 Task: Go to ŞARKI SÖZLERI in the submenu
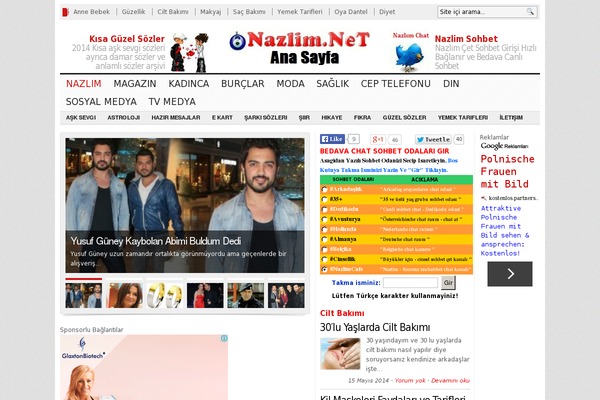coord(266,118)
